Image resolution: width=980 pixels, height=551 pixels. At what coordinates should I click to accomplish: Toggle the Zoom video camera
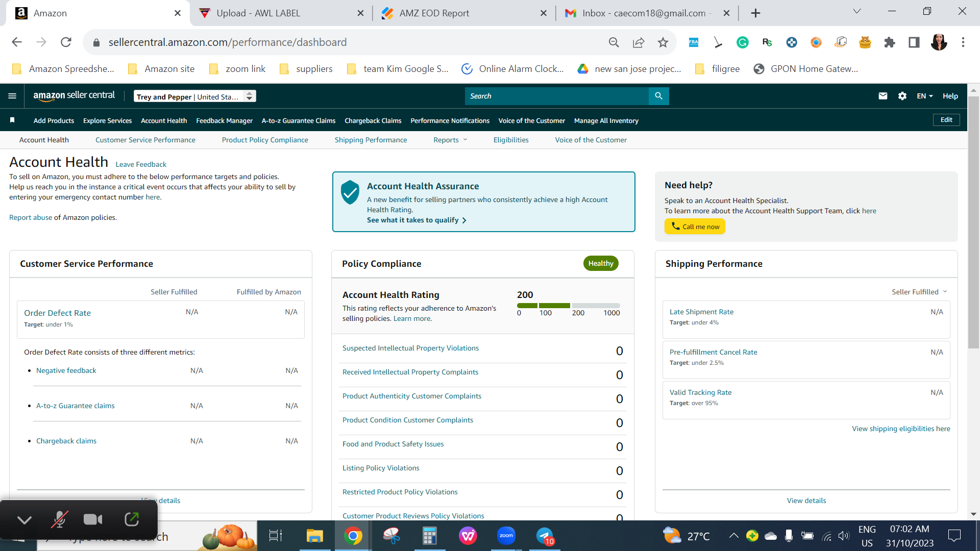pyautogui.click(x=93, y=519)
